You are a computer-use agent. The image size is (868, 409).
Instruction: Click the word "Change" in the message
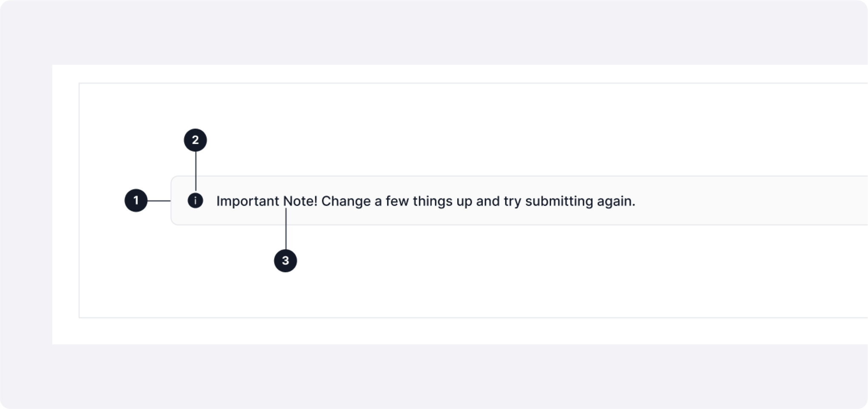pyautogui.click(x=346, y=201)
